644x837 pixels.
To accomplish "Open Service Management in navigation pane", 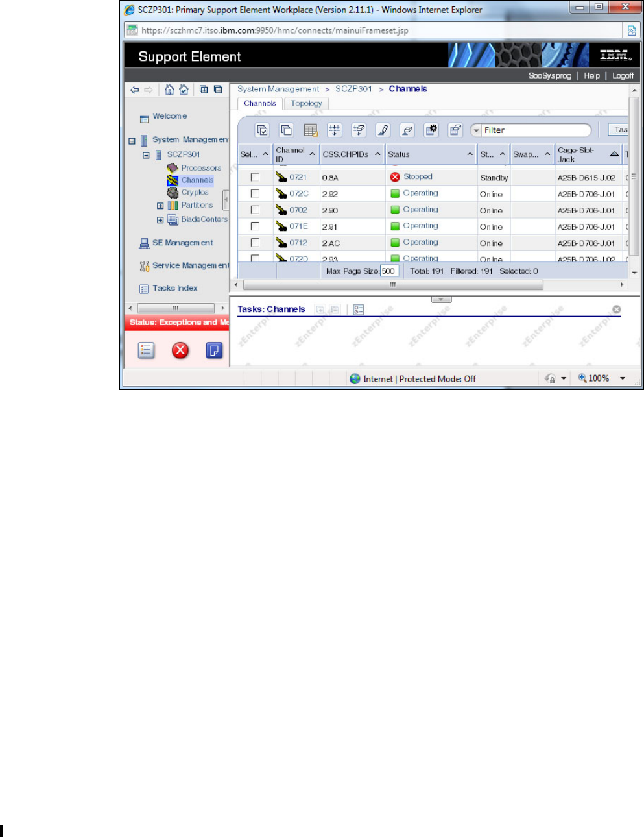I will click(x=191, y=265).
